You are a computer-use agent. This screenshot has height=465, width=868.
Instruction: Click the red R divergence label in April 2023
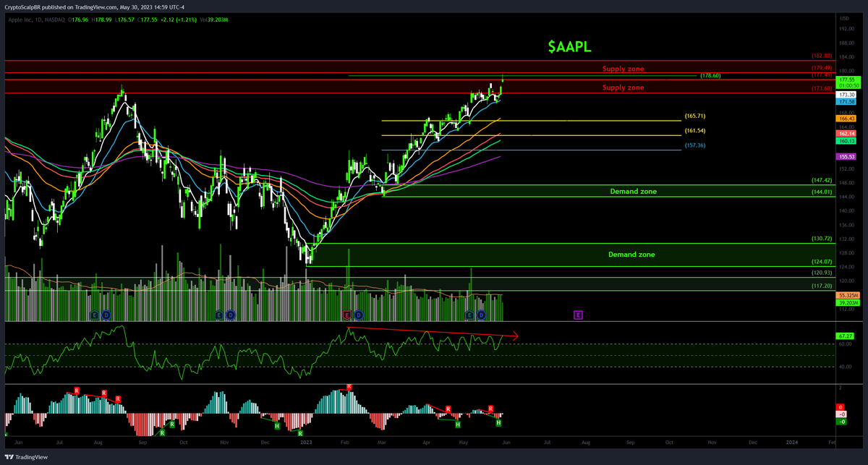(448, 409)
